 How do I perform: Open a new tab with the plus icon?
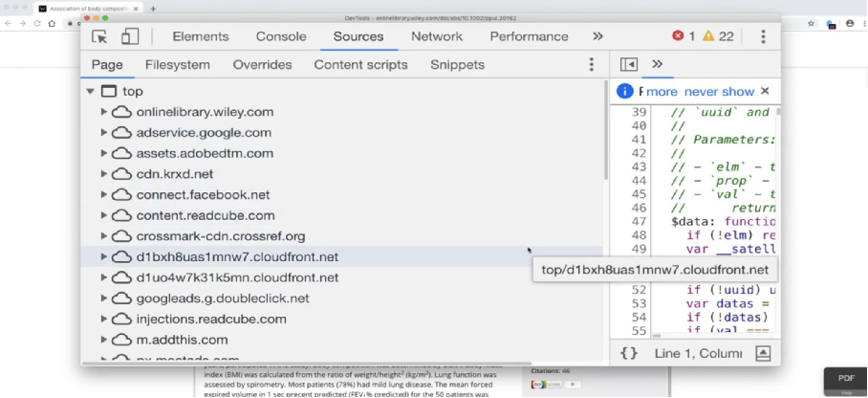click(153, 9)
